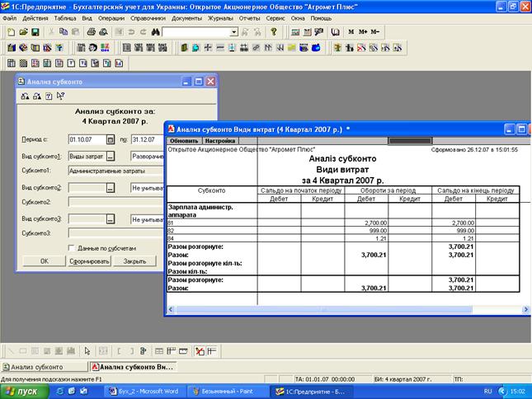The height and width of the screenshot is (399, 532).
Task: Select the Зарплата администр. аппарата cell
Action: pyautogui.click(x=212, y=210)
